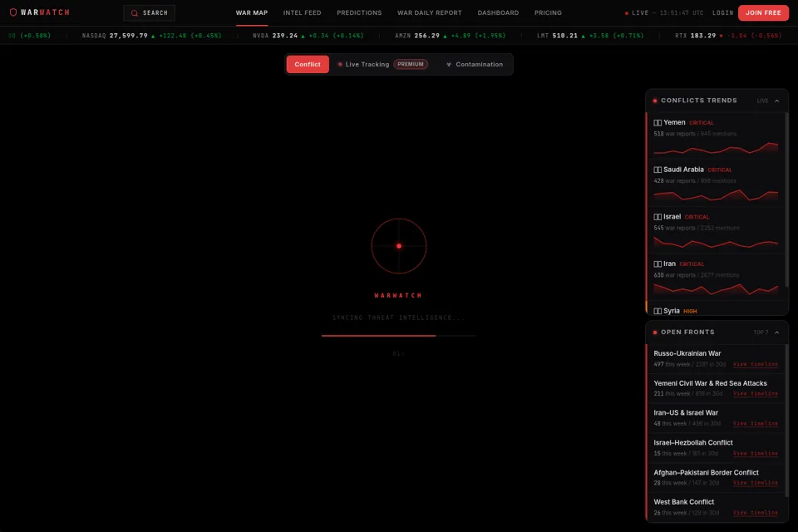Click the red LIVE indicator dot in header
Screen dimensions: 798x532
pos(627,13)
